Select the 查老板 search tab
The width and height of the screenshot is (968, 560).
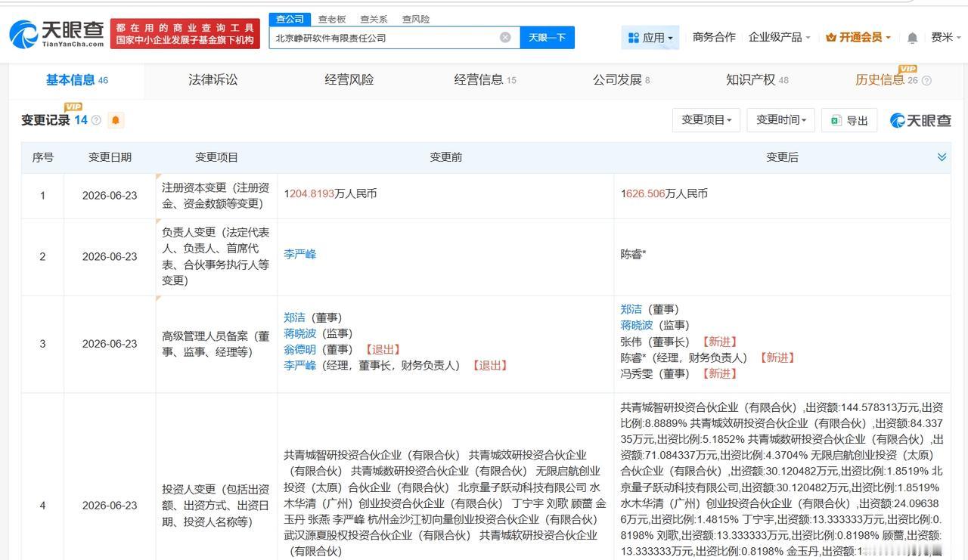pos(331,19)
